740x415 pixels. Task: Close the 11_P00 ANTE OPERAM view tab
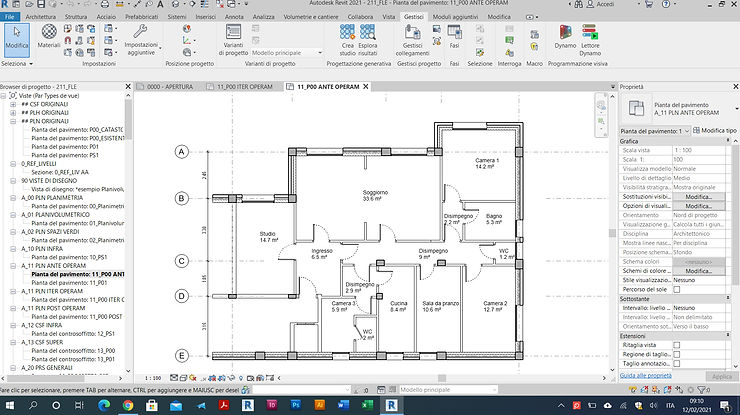(x=365, y=87)
